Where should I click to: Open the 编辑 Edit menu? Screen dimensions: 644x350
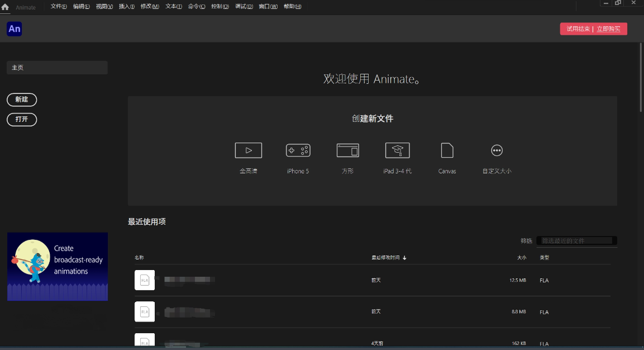[82, 7]
